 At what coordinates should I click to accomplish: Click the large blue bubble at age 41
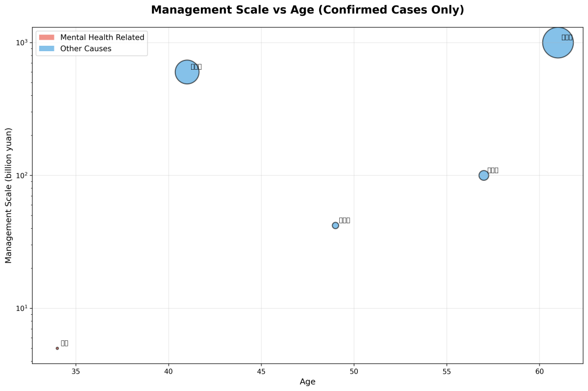(187, 72)
